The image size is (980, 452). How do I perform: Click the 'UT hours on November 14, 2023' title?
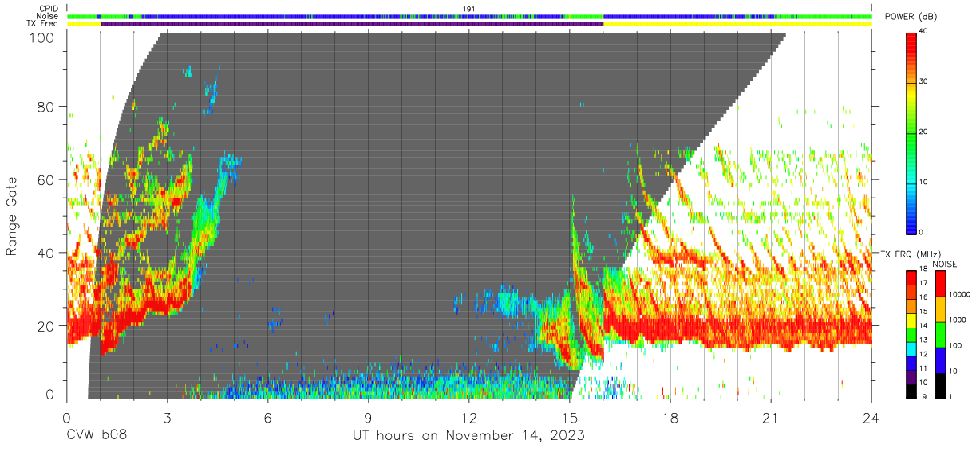click(x=469, y=436)
